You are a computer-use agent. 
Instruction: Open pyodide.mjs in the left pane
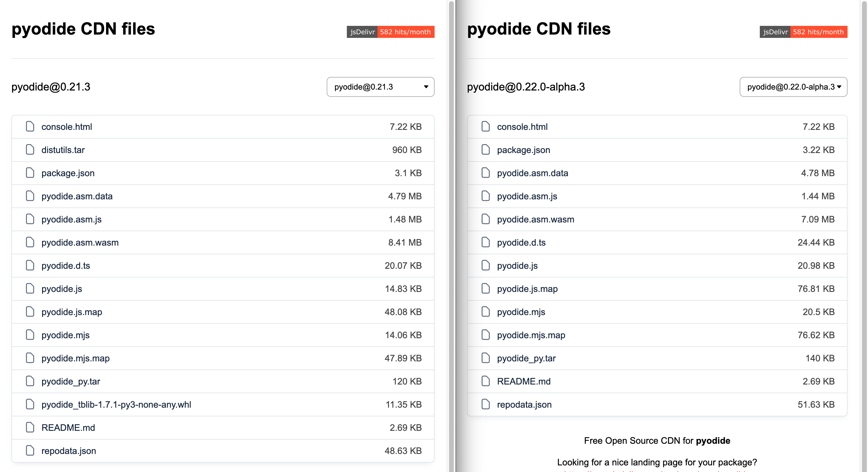[65, 335]
